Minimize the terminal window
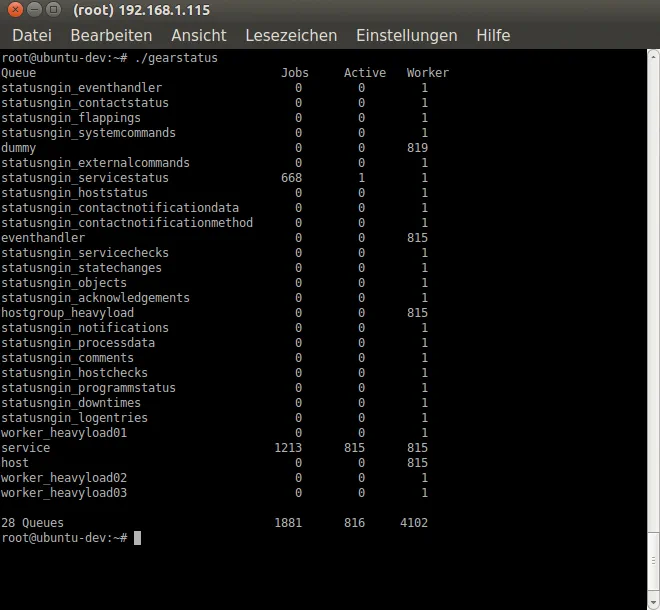The image size is (660, 610). tap(35, 9)
